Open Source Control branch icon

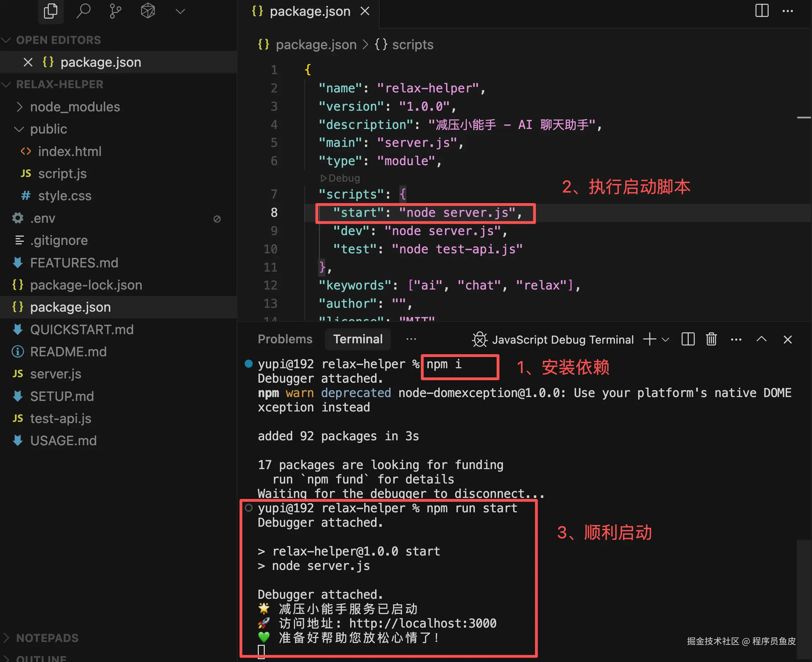point(115,12)
